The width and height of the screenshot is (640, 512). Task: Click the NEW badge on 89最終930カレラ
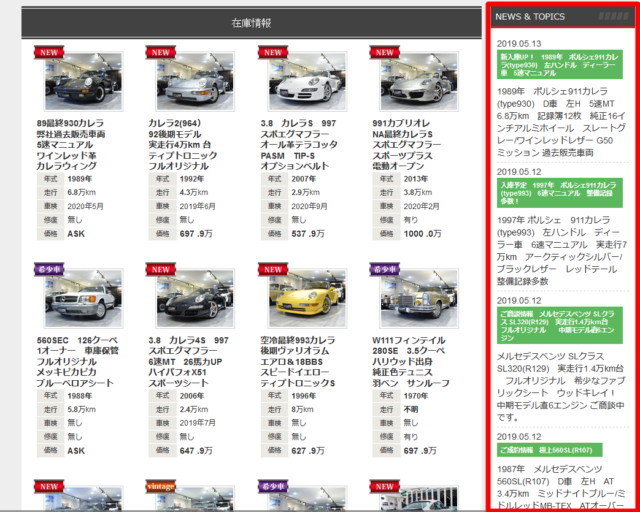[49, 52]
